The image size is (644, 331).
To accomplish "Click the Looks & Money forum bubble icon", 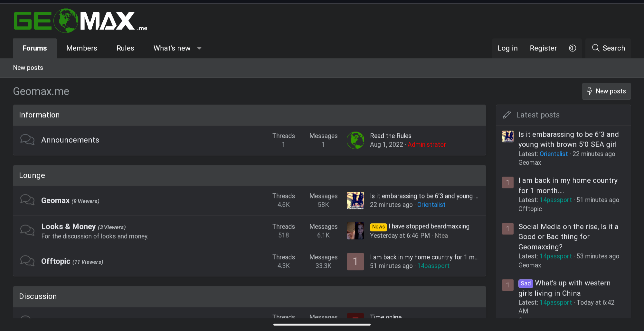I will 27,231.
